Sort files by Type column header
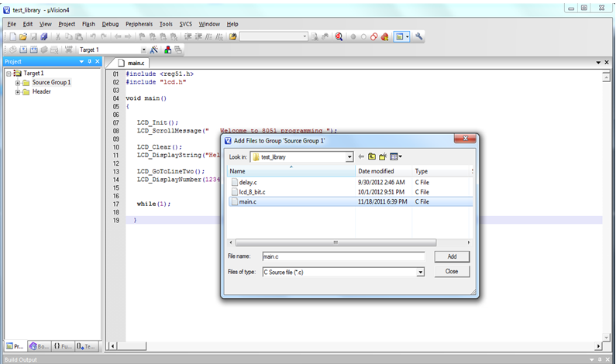Viewport: 616px width, 364px height. coord(442,171)
